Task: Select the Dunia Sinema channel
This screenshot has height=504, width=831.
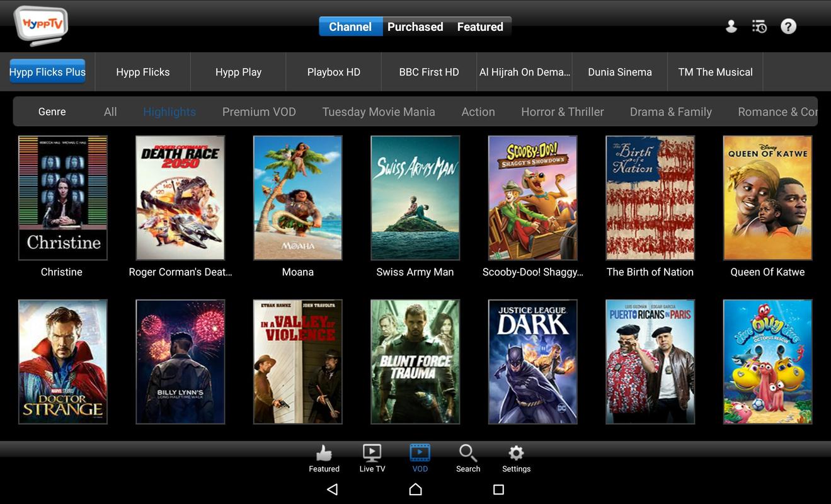Action: [x=620, y=72]
